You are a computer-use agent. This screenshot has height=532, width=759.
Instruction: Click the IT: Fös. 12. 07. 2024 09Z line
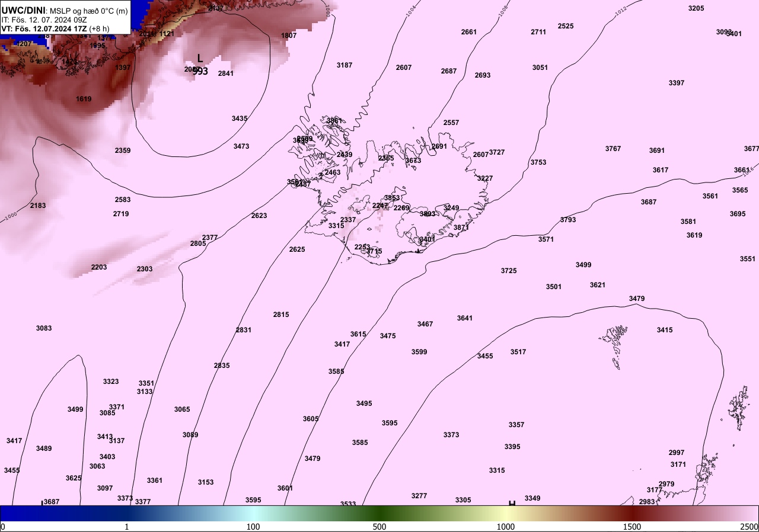[44, 20]
